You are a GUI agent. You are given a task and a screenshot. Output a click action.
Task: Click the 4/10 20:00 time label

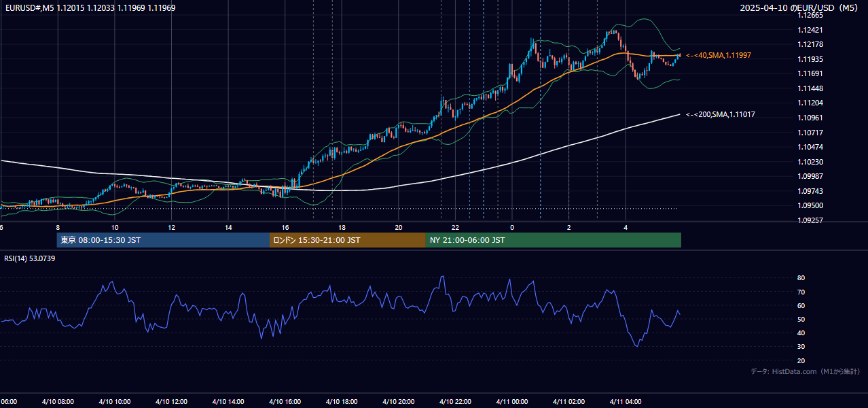point(398,402)
